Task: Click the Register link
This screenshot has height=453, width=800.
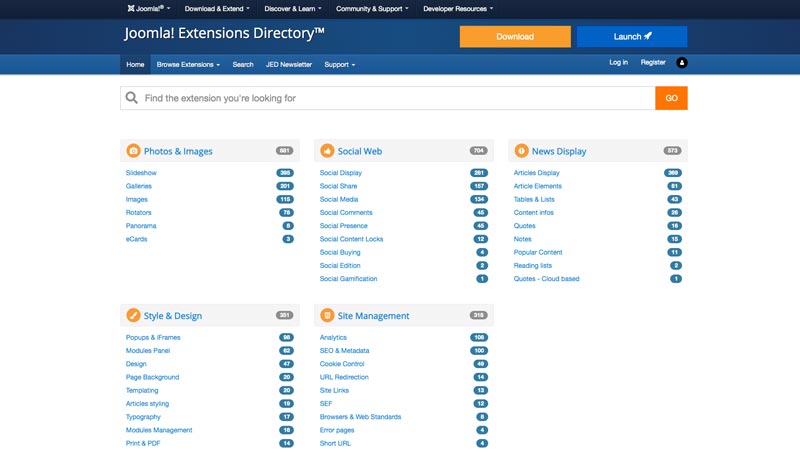Action: [x=653, y=62]
